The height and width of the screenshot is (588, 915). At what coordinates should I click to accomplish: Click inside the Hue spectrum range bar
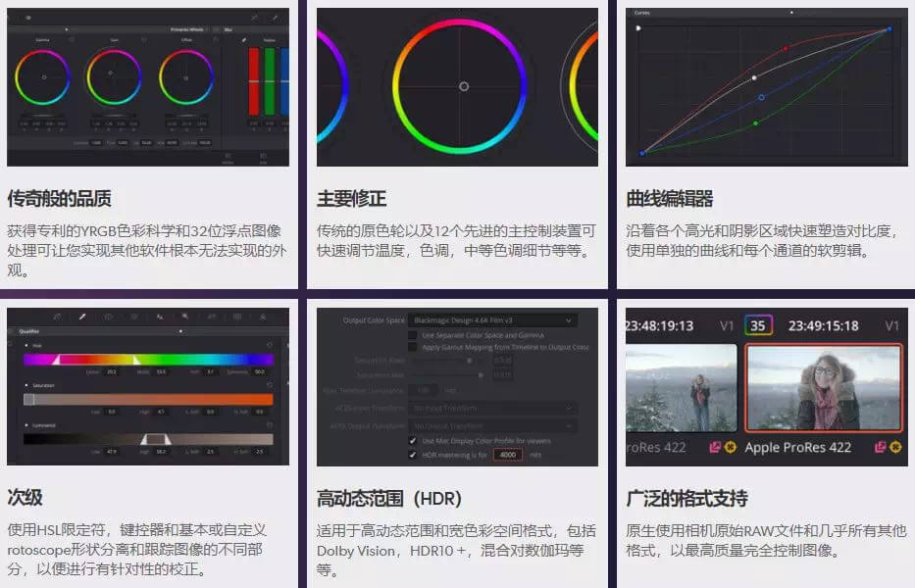(148, 360)
